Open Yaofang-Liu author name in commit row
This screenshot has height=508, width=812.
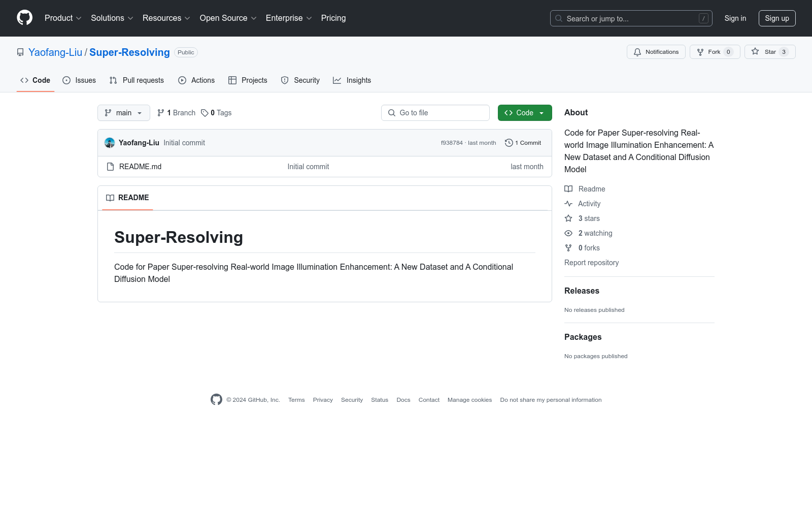(x=139, y=143)
